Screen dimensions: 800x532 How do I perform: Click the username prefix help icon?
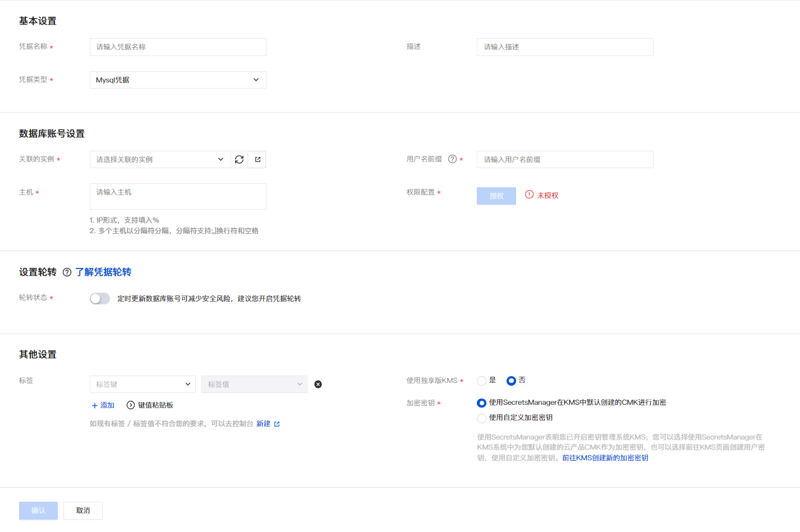tap(452, 159)
